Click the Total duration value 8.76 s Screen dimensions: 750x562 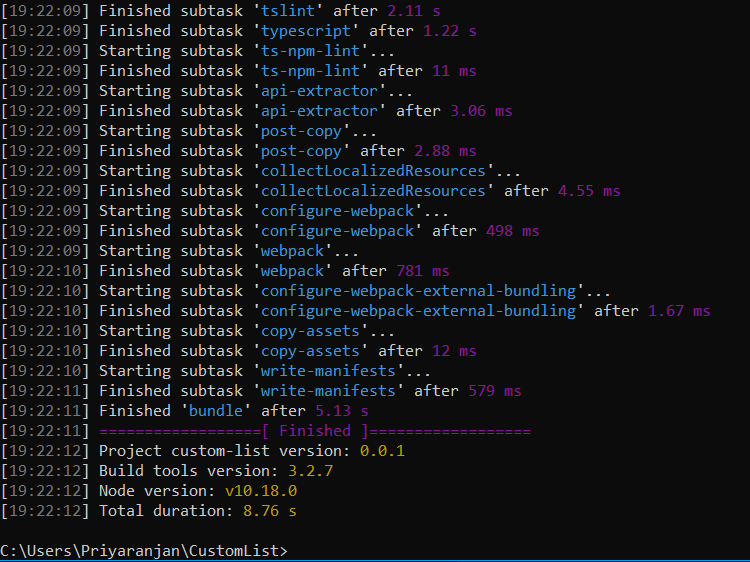click(270, 511)
